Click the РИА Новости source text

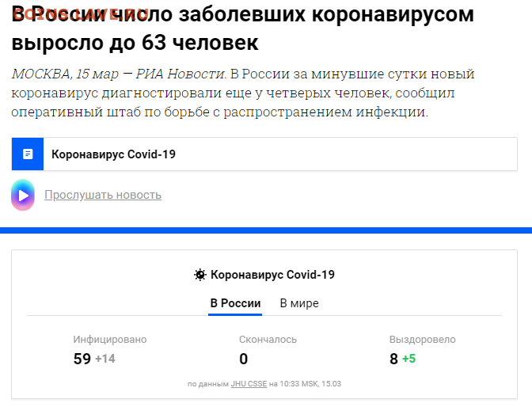[180, 74]
